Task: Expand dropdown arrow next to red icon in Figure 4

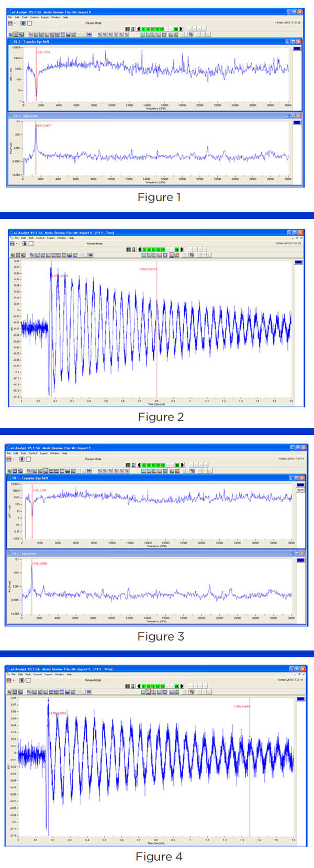Action: [x=14, y=680]
